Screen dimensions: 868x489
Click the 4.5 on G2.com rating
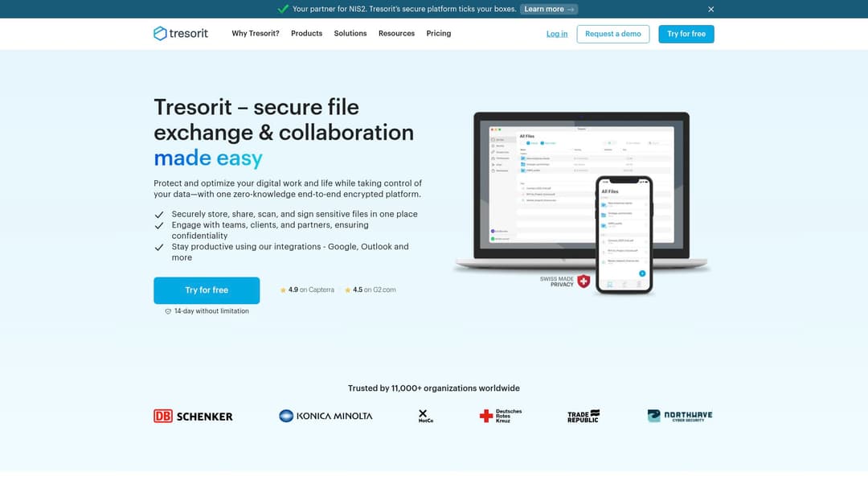[x=371, y=290]
